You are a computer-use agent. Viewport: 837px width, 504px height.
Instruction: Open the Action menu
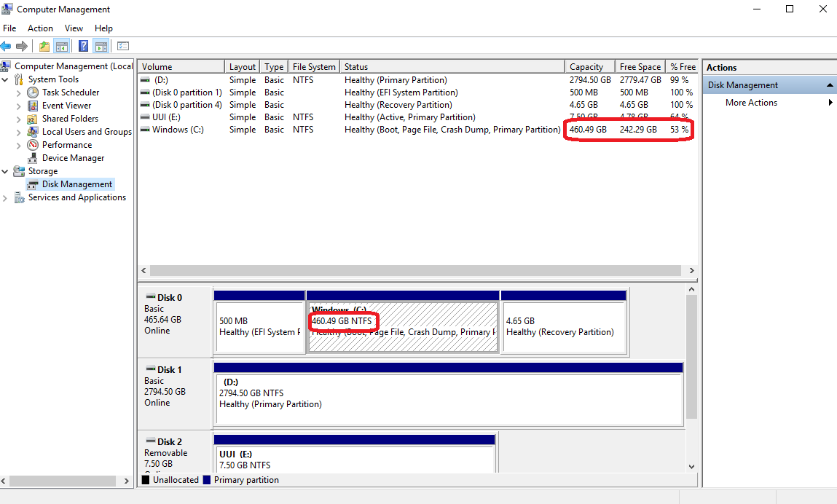(x=40, y=28)
